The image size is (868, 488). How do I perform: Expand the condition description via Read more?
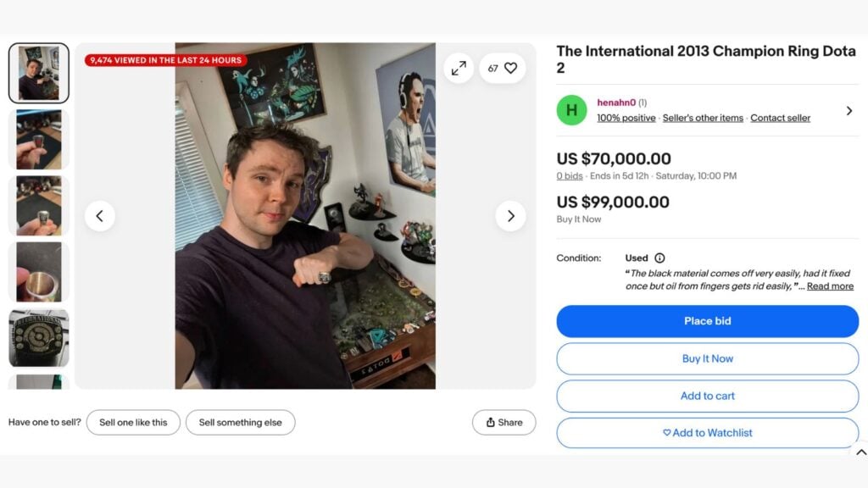831,286
